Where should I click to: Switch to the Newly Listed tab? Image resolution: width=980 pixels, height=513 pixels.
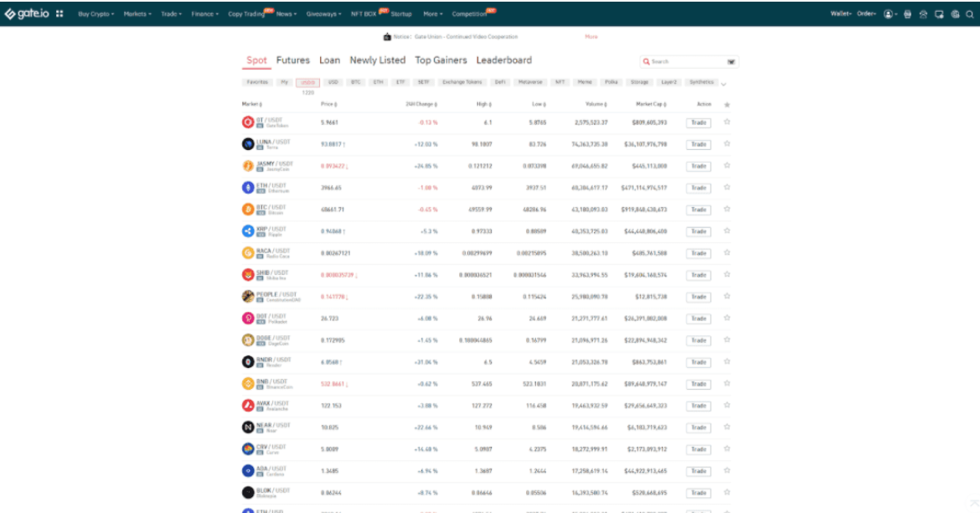tap(378, 60)
